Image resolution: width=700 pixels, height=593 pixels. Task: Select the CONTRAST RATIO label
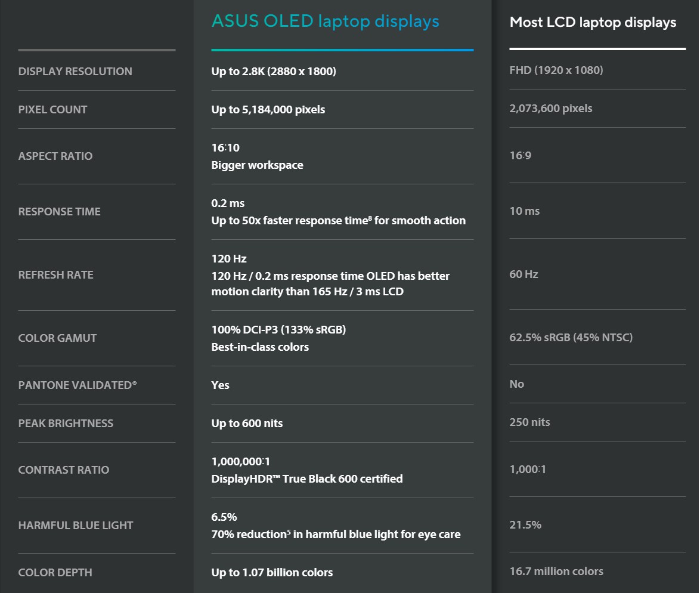pyautogui.click(x=63, y=470)
